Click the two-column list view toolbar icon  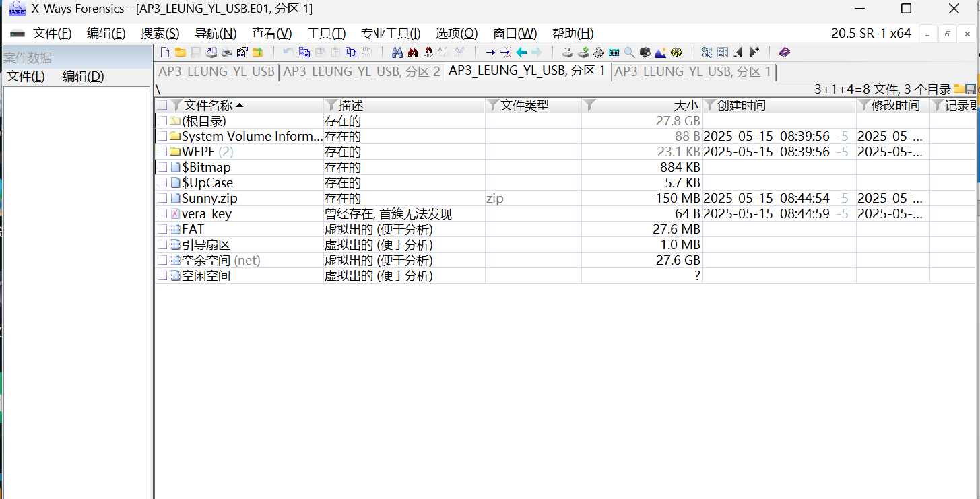coord(723,53)
